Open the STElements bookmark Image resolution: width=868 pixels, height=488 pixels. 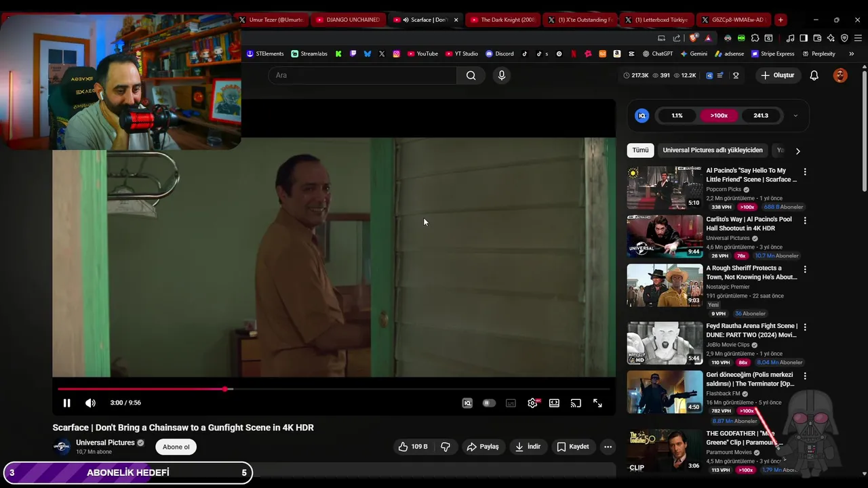point(265,54)
